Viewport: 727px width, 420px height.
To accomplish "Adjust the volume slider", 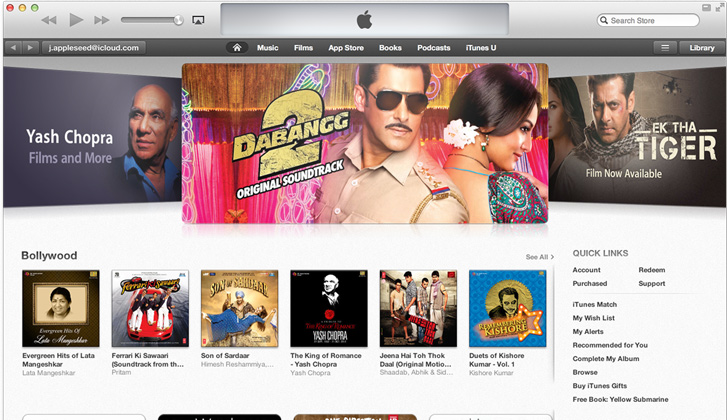I will pyautogui.click(x=152, y=20).
